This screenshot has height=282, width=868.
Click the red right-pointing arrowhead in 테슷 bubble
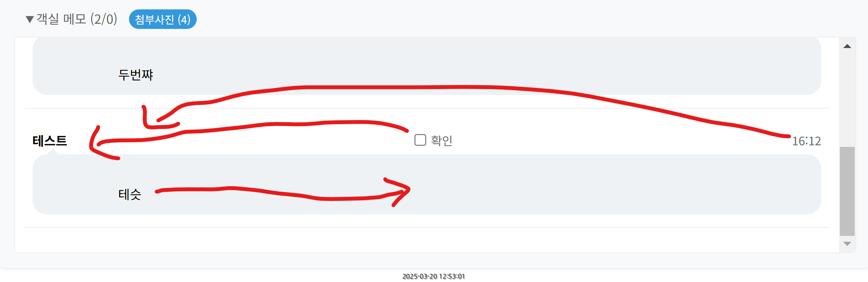pos(399,191)
